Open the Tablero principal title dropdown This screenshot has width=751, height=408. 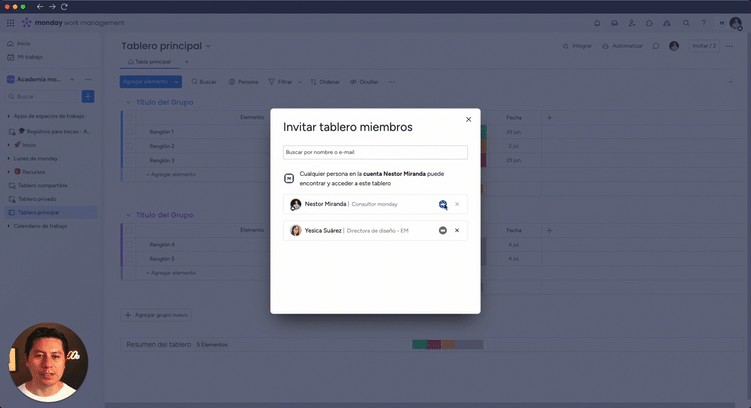coord(208,46)
